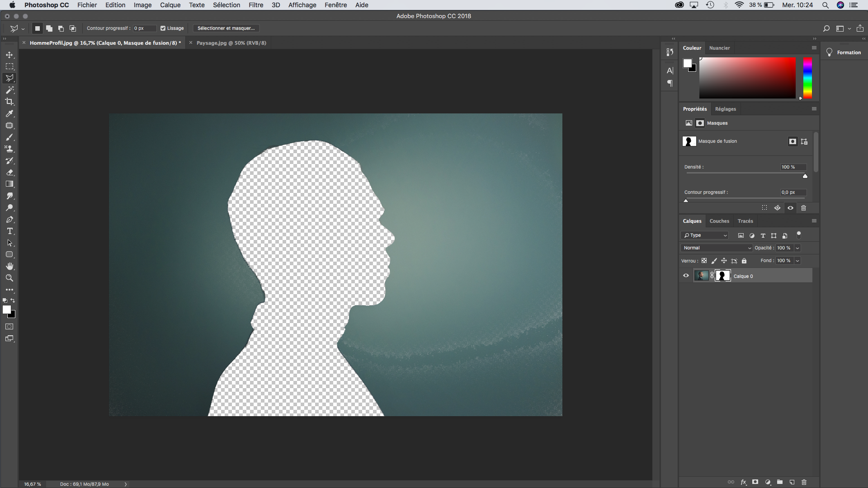Viewport: 868px width, 488px height.
Task: Select the Brush tool
Action: [9, 138]
